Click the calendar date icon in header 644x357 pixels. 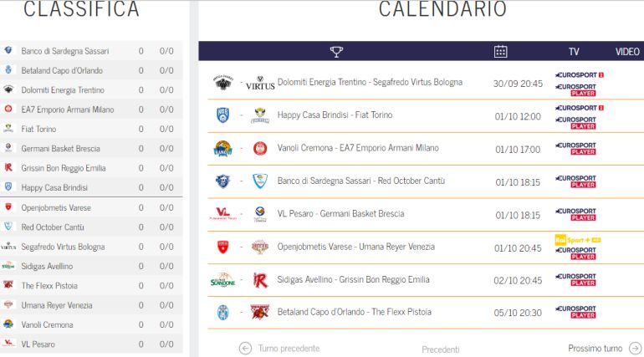[501, 52]
